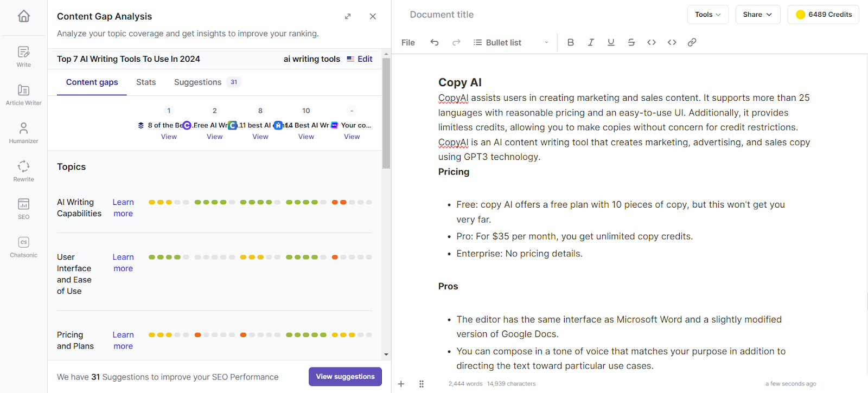868x393 pixels.
Task: Switch to the Suggestions tab
Action: pos(198,82)
